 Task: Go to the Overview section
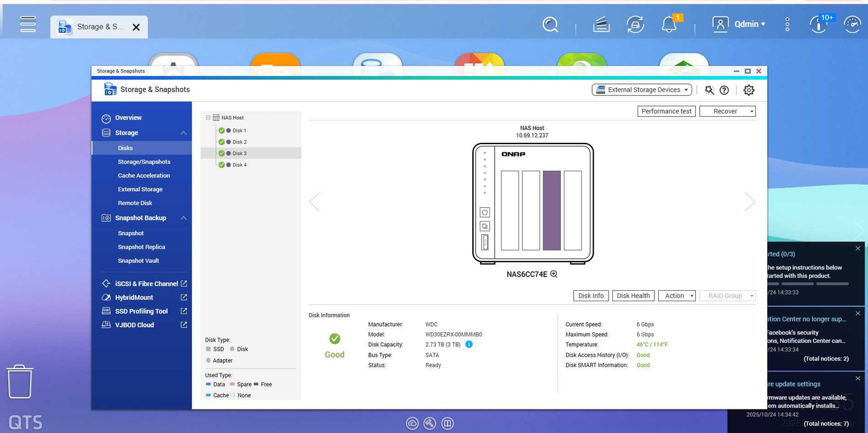coord(128,118)
